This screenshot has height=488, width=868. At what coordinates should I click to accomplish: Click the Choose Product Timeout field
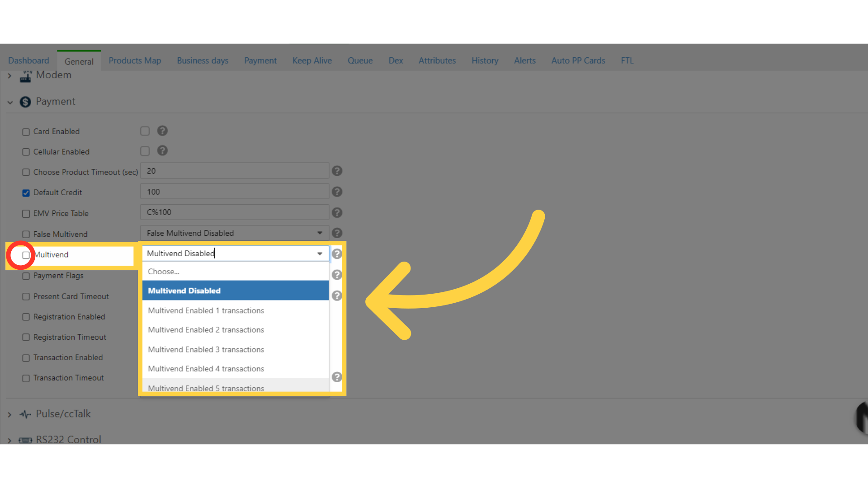pos(235,171)
